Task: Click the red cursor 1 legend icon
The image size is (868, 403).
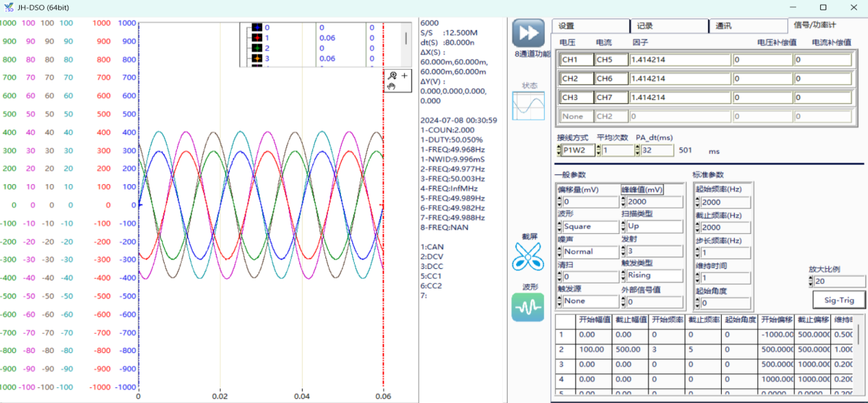Action: (x=257, y=38)
